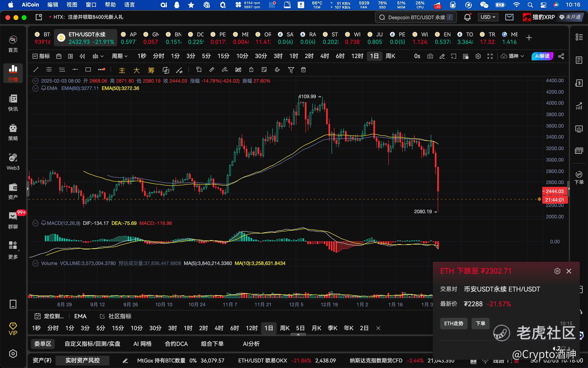Collapse the MACD indicator toggle
The image size is (588, 368).
pyautogui.click(x=36, y=223)
